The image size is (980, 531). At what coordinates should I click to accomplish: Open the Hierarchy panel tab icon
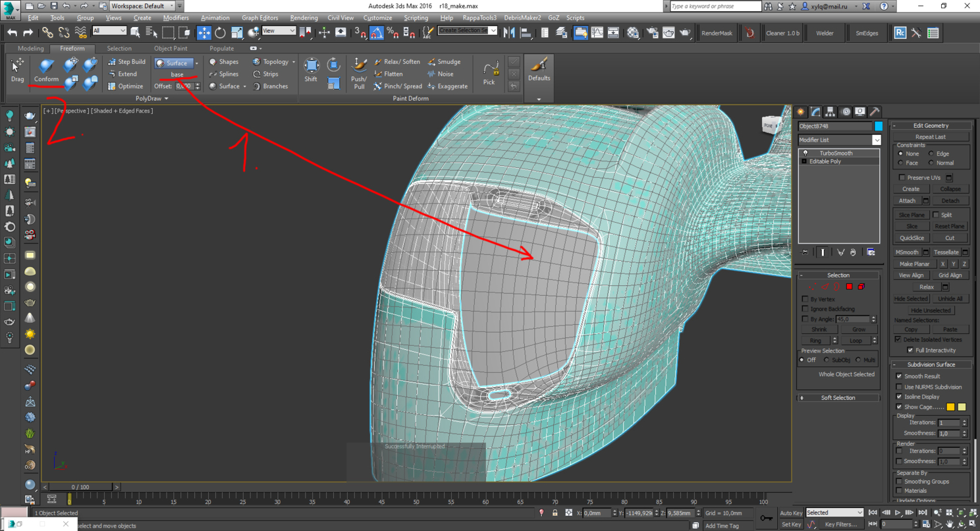coord(830,112)
